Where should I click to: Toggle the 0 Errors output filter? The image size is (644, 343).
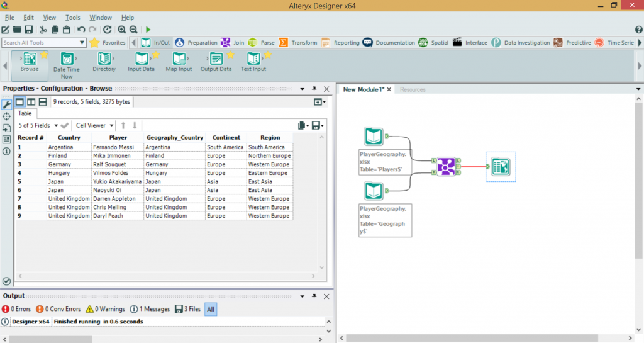(x=16, y=309)
